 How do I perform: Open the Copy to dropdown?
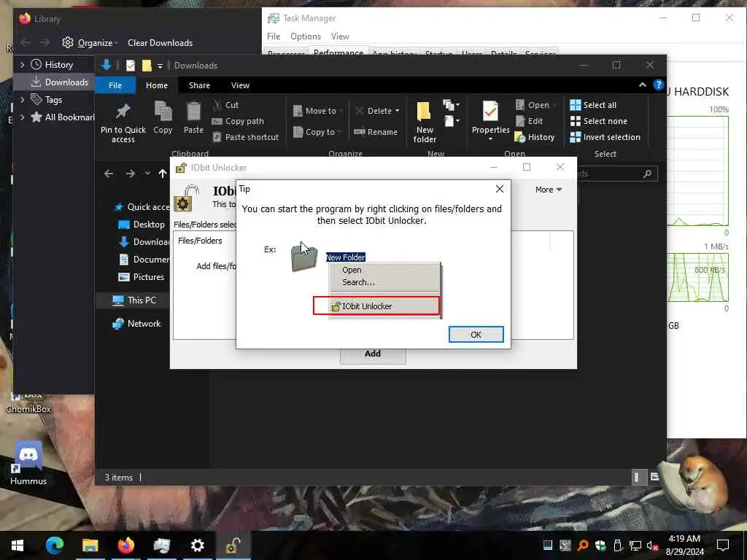tap(317, 132)
